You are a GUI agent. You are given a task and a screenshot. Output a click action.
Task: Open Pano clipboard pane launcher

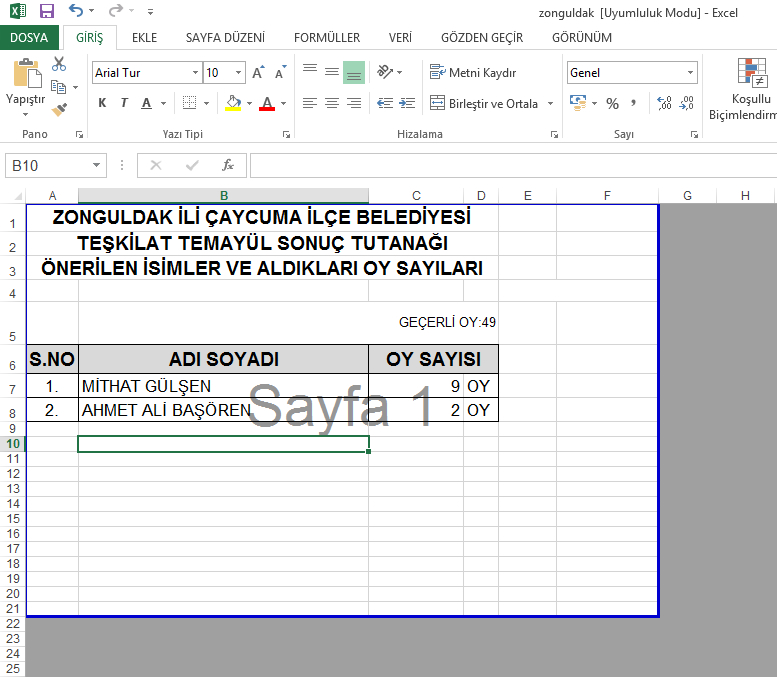coord(79,135)
